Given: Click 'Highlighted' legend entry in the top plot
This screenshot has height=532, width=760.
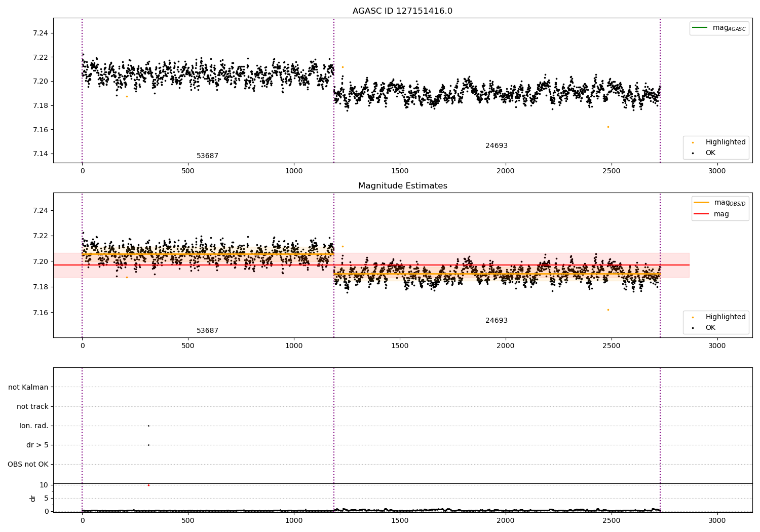Looking at the screenshot, I should point(726,142).
